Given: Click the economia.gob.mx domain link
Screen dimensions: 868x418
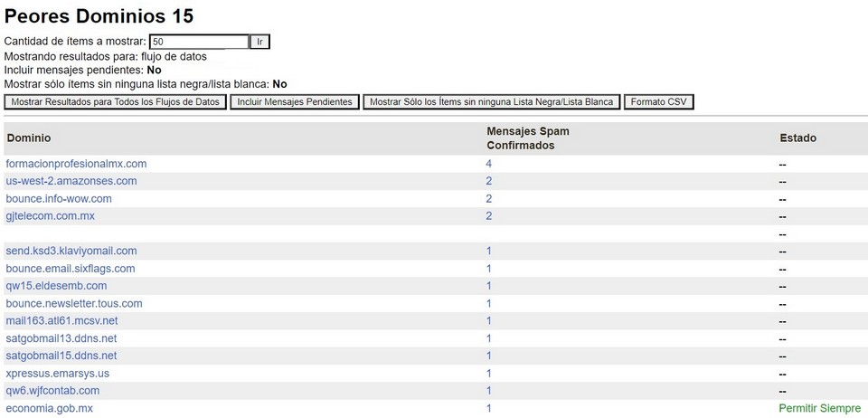Looking at the screenshot, I should pyautogui.click(x=49, y=409).
